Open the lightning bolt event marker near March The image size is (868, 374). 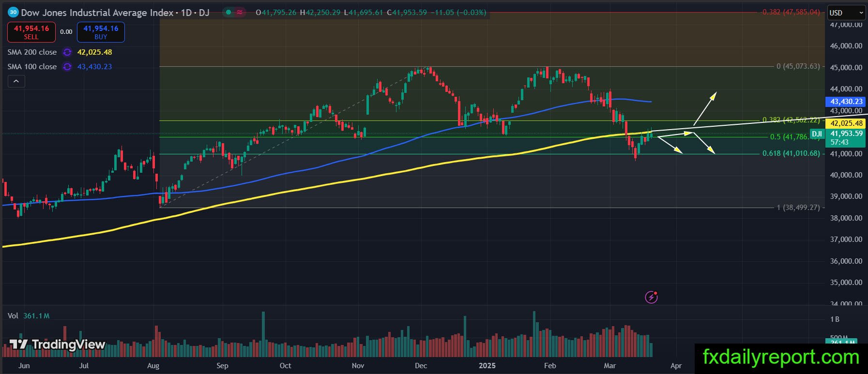point(651,297)
